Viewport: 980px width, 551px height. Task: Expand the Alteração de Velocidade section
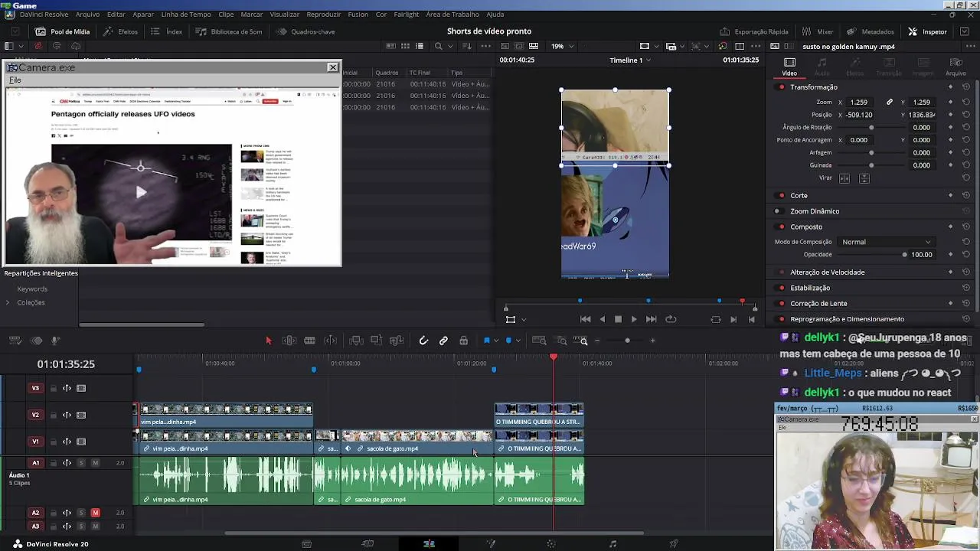pos(828,272)
